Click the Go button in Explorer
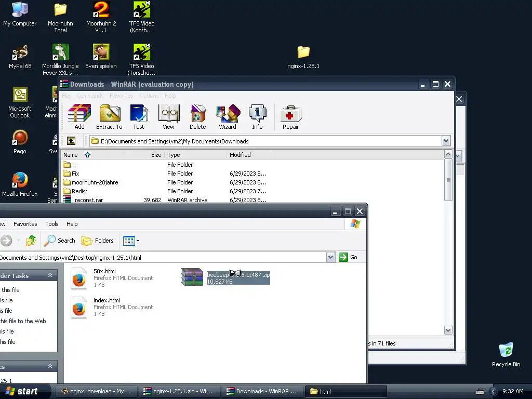This screenshot has height=399, width=532. pyautogui.click(x=348, y=257)
